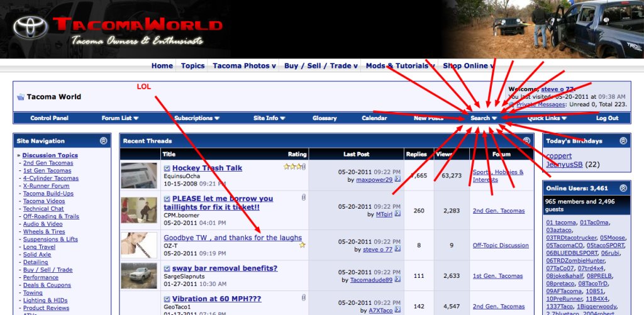Open the Control Panel
This screenshot has width=644, height=315.
pos(49,118)
